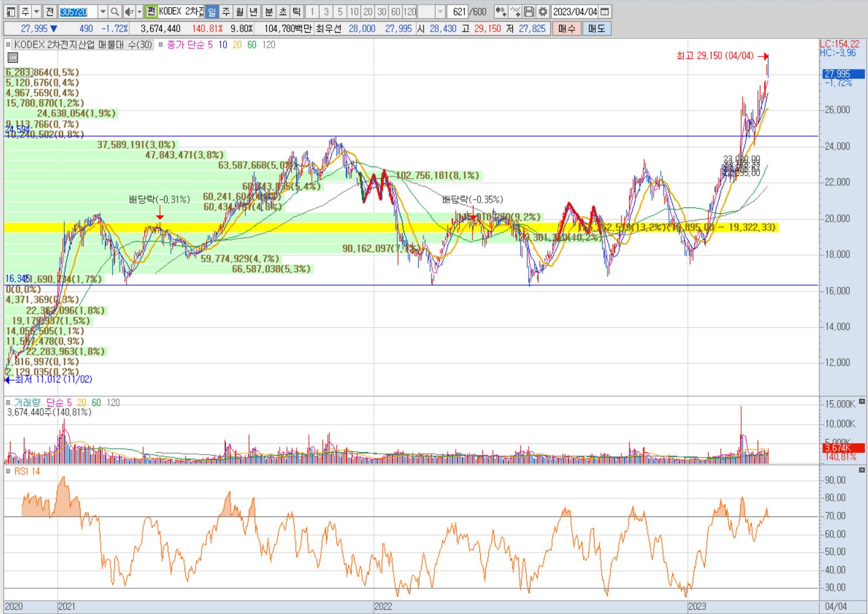Click the red 3,674K volume tag
Image resolution: width=868 pixels, height=614 pixels.
click(844, 448)
